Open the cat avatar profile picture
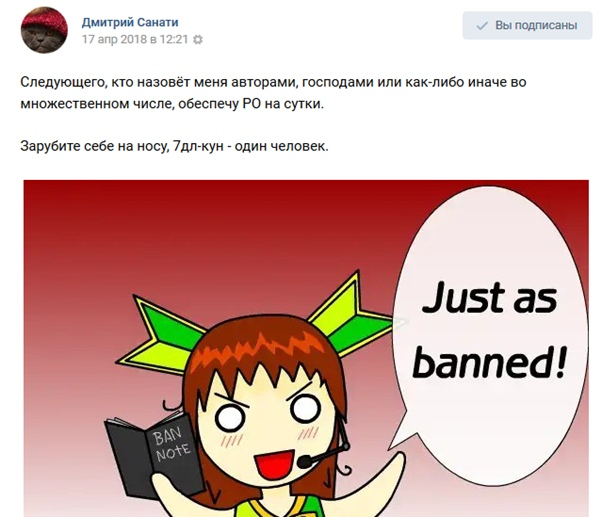Image resolution: width=602 pixels, height=517 pixels. (44, 30)
